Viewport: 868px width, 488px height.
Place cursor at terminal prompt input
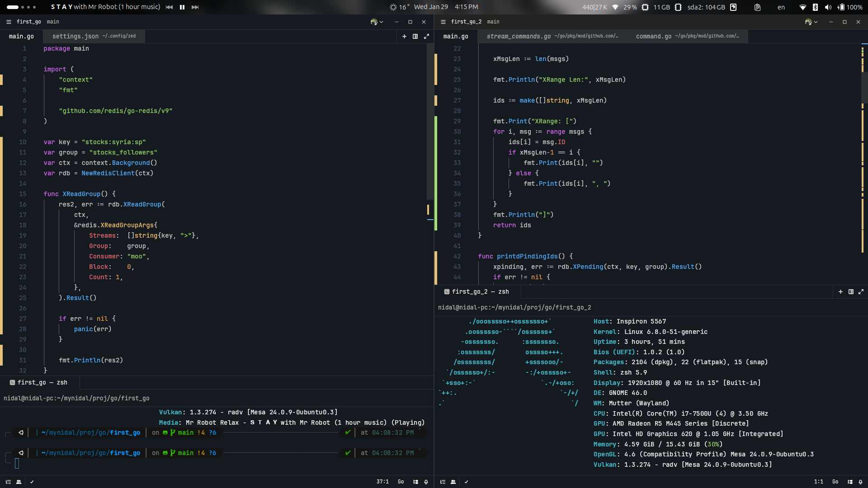(x=17, y=463)
